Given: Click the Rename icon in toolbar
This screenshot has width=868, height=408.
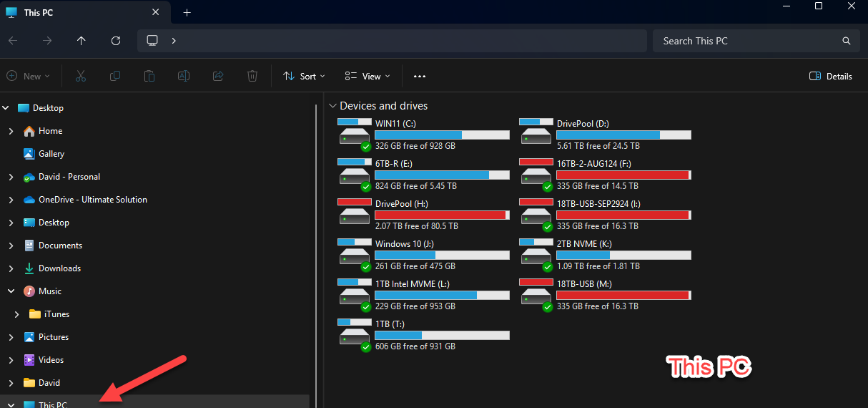Looking at the screenshot, I should point(184,76).
